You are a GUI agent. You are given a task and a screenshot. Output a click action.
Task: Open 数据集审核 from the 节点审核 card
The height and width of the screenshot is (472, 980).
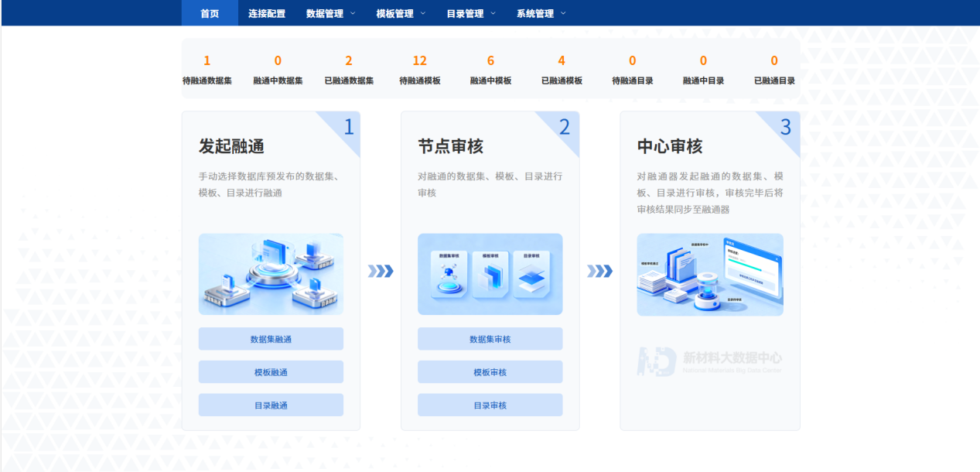pos(490,338)
